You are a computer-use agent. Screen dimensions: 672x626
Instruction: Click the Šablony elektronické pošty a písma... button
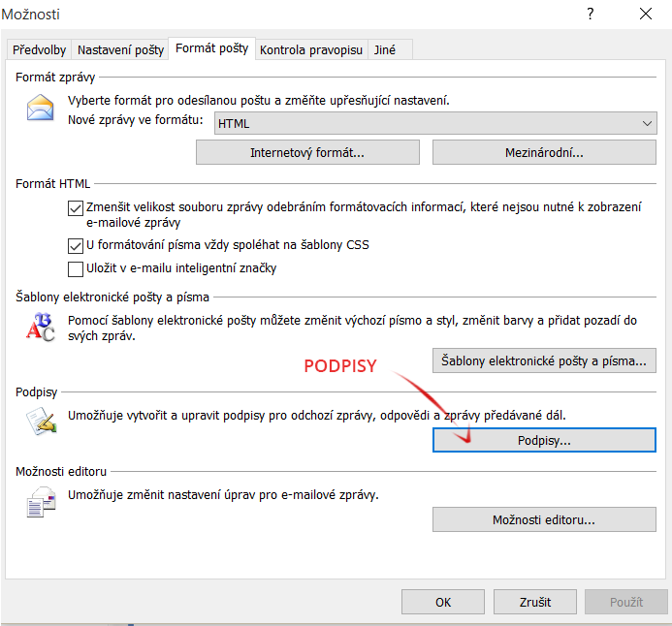tap(544, 360)
